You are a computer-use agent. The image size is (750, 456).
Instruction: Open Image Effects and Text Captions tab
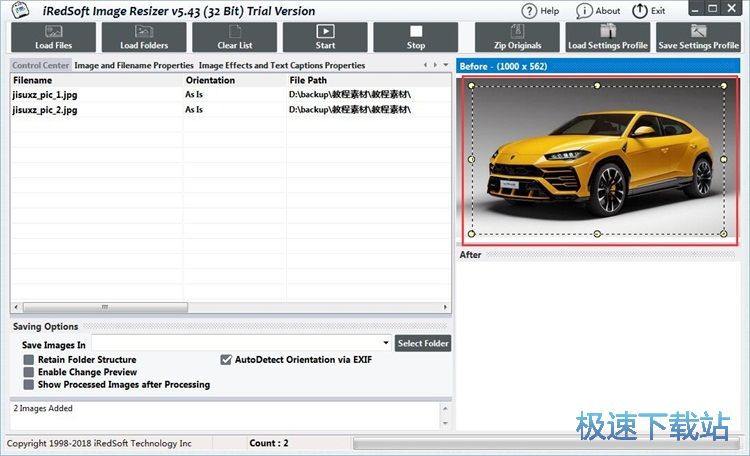(282, 65)
